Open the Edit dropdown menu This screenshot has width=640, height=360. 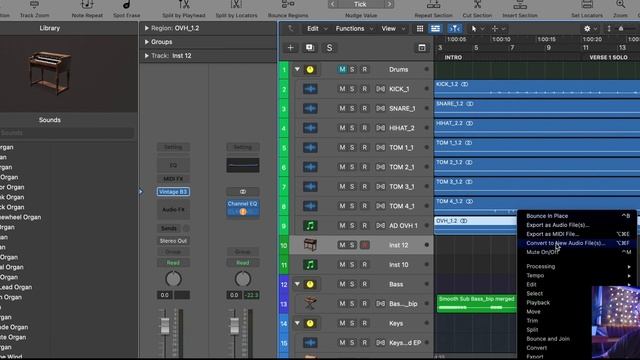[317, 29]
